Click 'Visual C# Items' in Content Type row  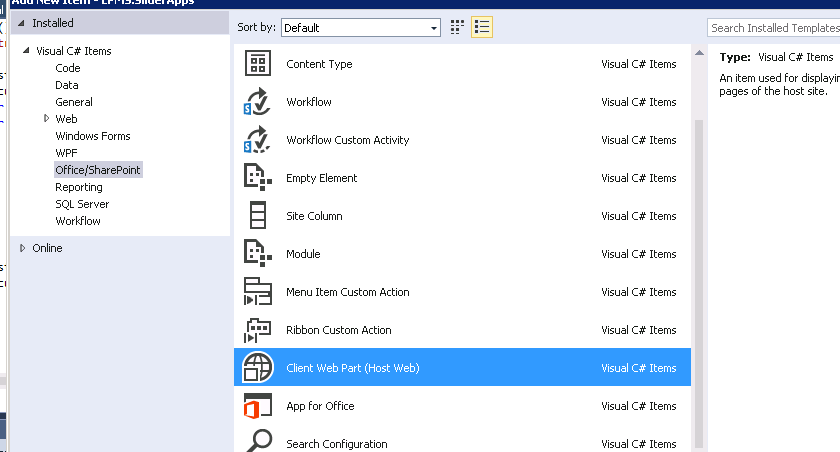pyautogui.click(x=639, y=64)
